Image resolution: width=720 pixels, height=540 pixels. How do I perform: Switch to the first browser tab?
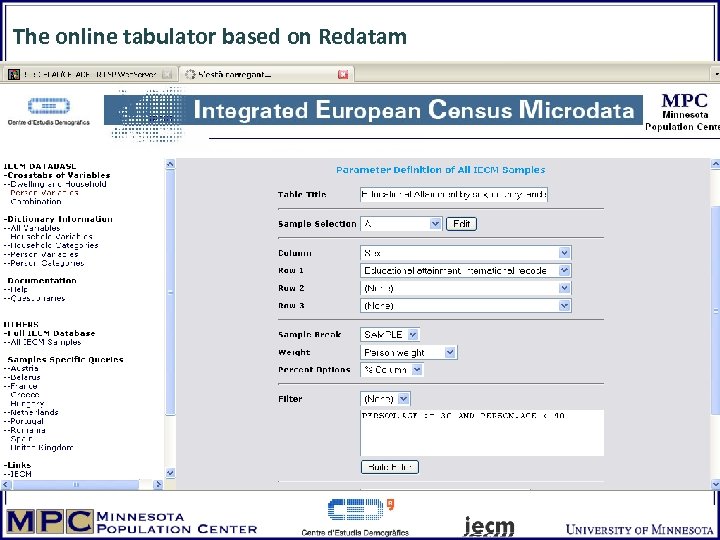click(90, 74)
